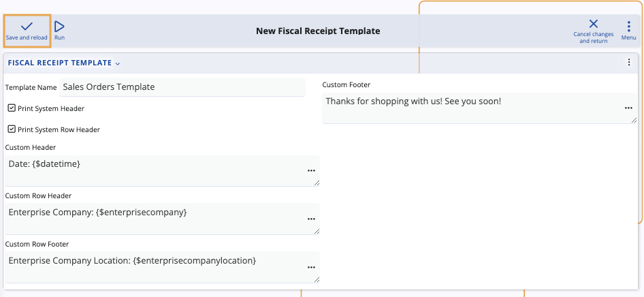Image resolution: width=644 pixels, height=297 pixels.
Task: Open the Fiscal Receipt Template panel options
Action: click(629, 63)
